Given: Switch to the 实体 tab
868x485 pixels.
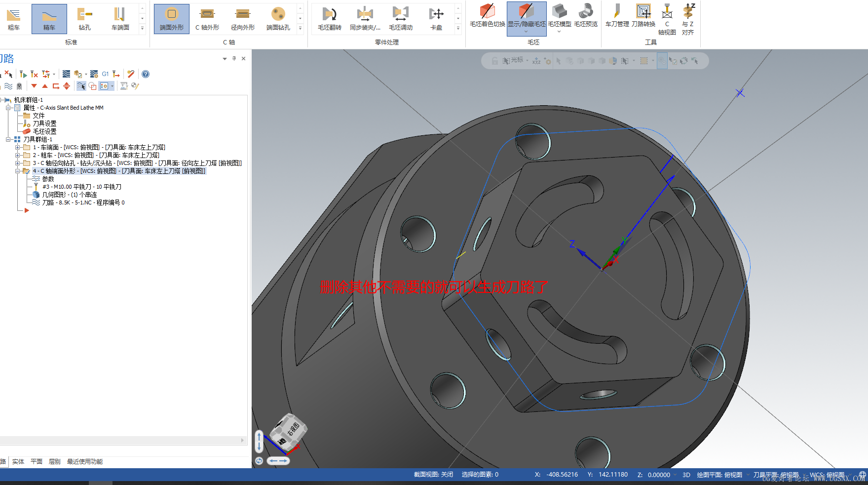Looking at the screenshot, I should (x=18, y=462).
